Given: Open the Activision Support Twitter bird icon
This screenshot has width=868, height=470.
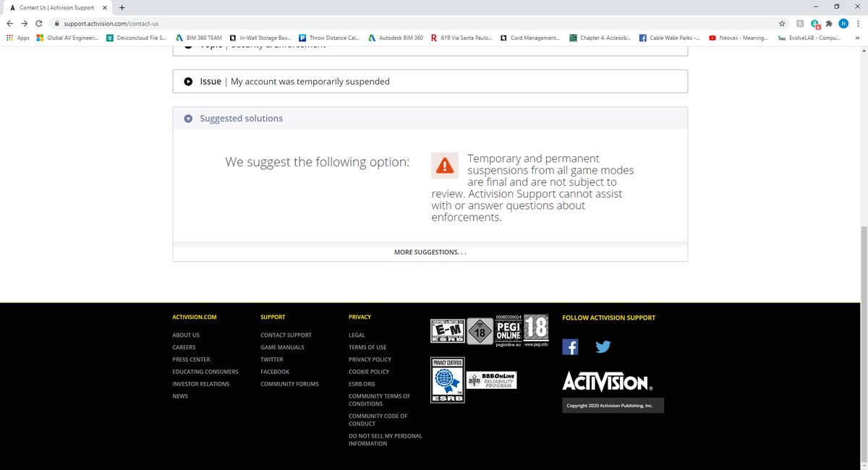Looking at the screenshot, I should point(603,346).
